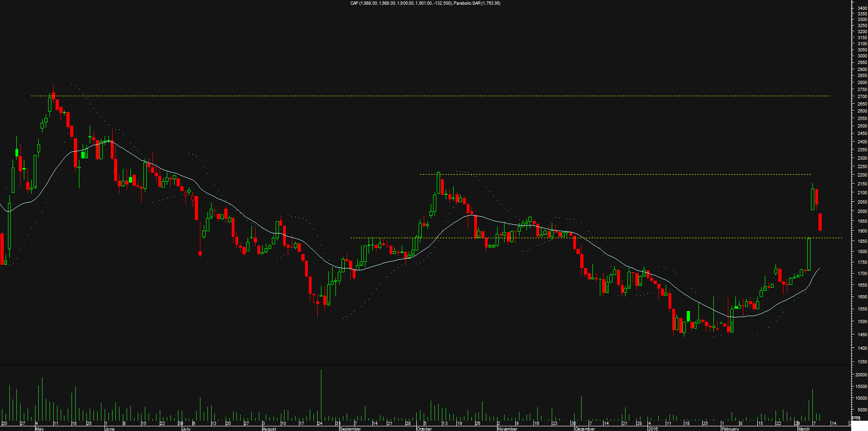The image size is (868, 431).
Task: Select the lowest dashed horizontal line near 1850
Action: pos(607,238)
